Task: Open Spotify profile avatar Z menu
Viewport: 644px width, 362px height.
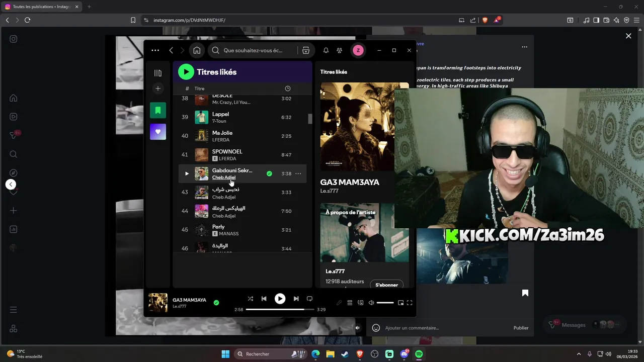Action: coord(358,50)
